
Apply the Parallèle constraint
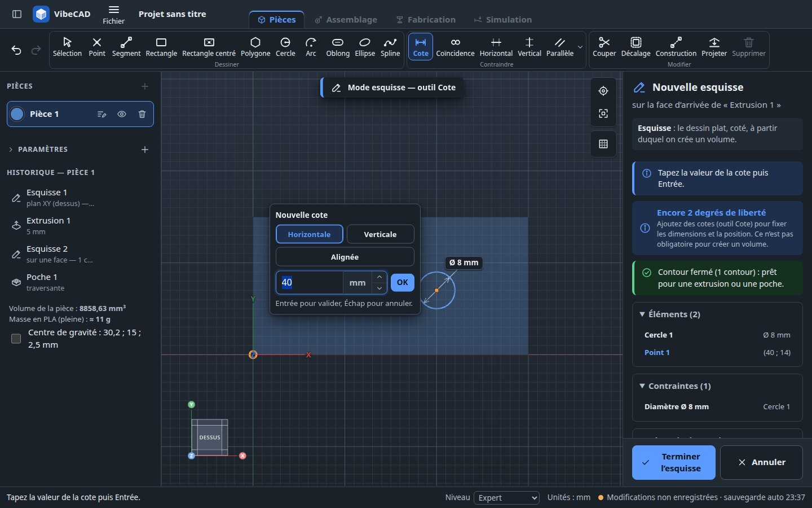point(560,47)
